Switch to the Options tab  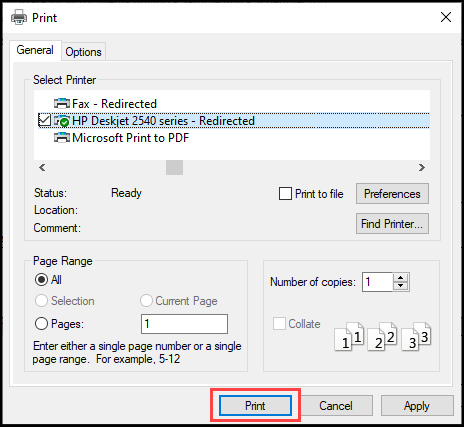[x=83, y=52]
